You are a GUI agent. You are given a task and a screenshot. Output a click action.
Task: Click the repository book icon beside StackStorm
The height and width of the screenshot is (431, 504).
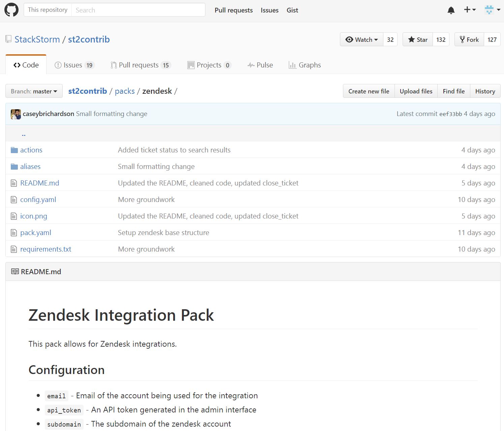click(8, 39)
